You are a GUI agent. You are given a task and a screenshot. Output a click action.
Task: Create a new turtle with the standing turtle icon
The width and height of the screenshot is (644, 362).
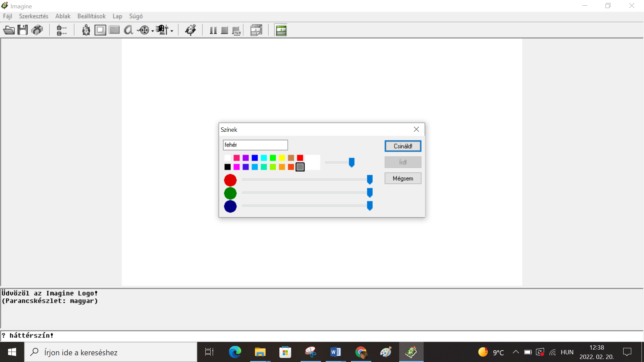coord(86,30)
